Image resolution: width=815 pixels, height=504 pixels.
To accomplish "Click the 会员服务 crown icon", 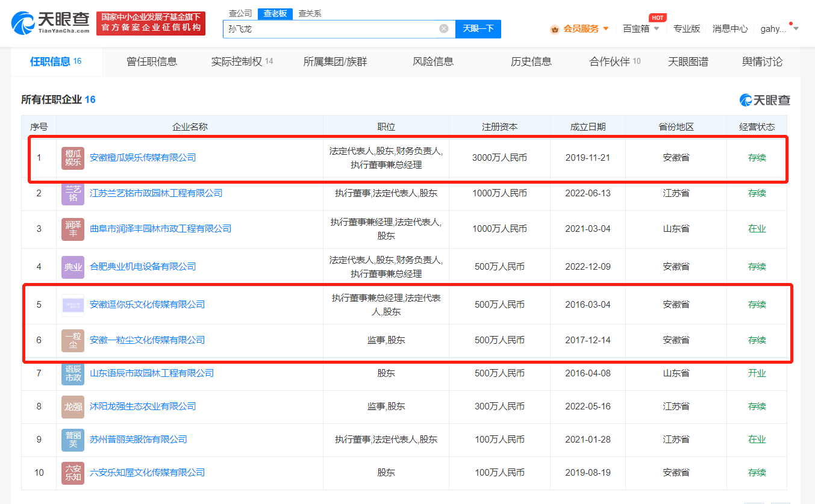I will [x=555, y=29].
